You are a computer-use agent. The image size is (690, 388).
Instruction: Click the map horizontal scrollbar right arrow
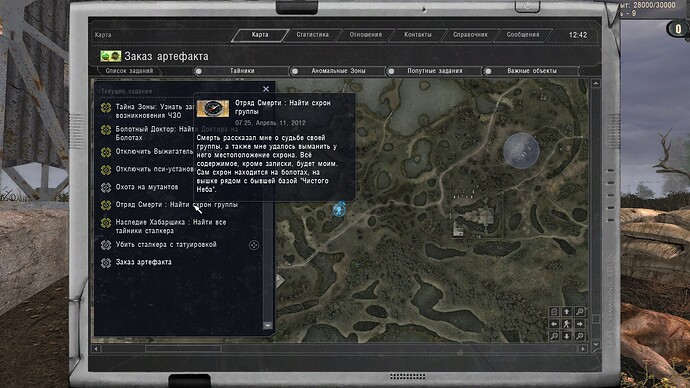coord(583,348)
